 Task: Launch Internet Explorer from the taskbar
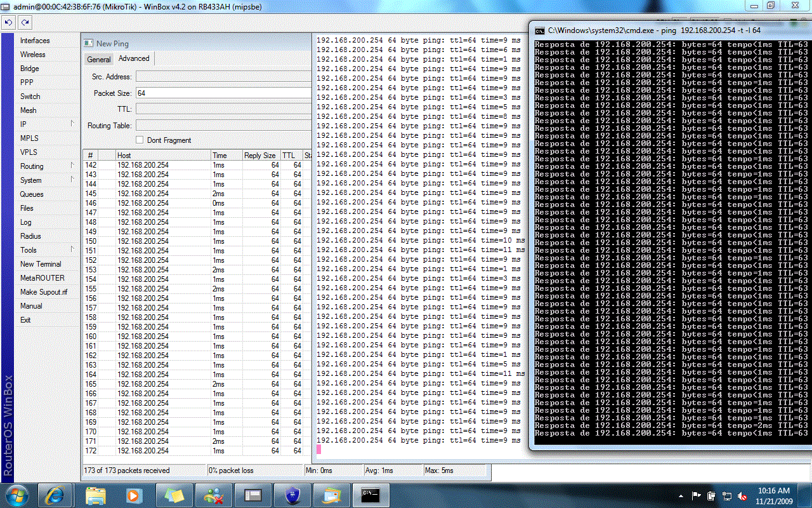(x=55, y=494)
